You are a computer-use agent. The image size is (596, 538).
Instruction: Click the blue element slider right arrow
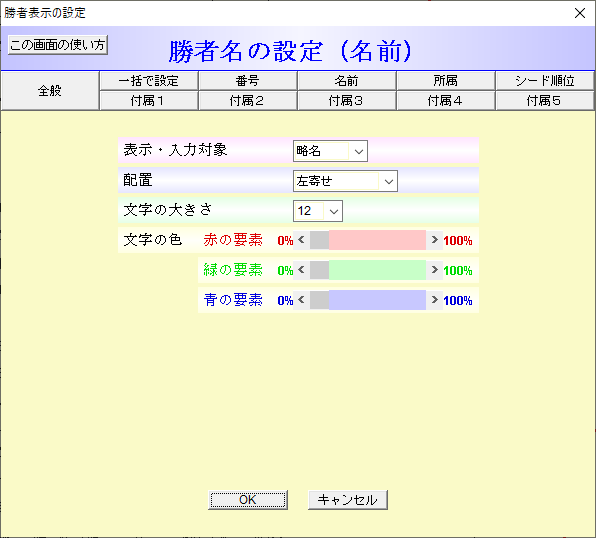click(434, 300)
